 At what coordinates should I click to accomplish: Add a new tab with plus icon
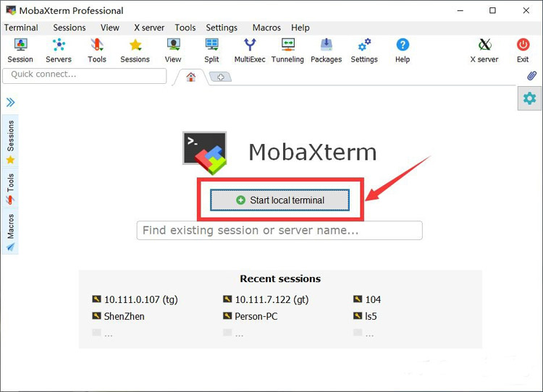click(221, 77)
